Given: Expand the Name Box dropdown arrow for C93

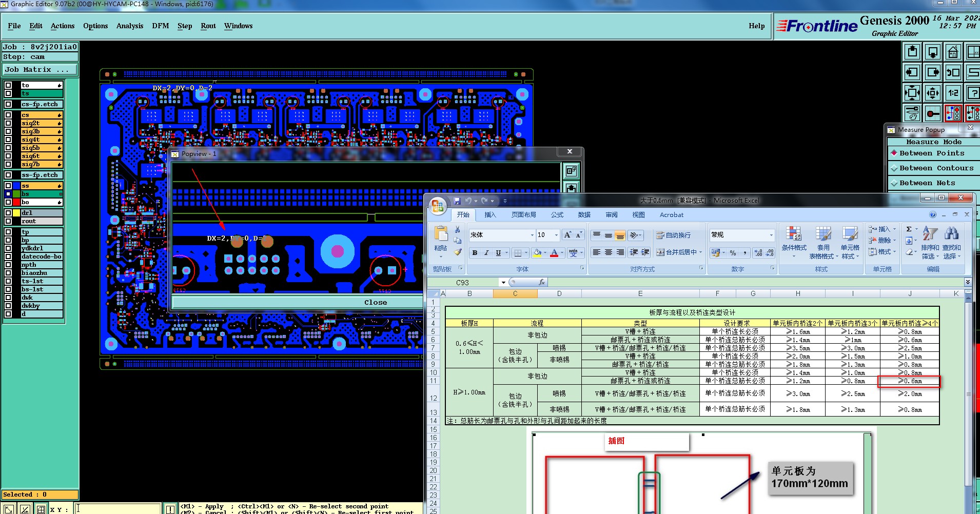Looking at the screenshot, I should 503,282.
